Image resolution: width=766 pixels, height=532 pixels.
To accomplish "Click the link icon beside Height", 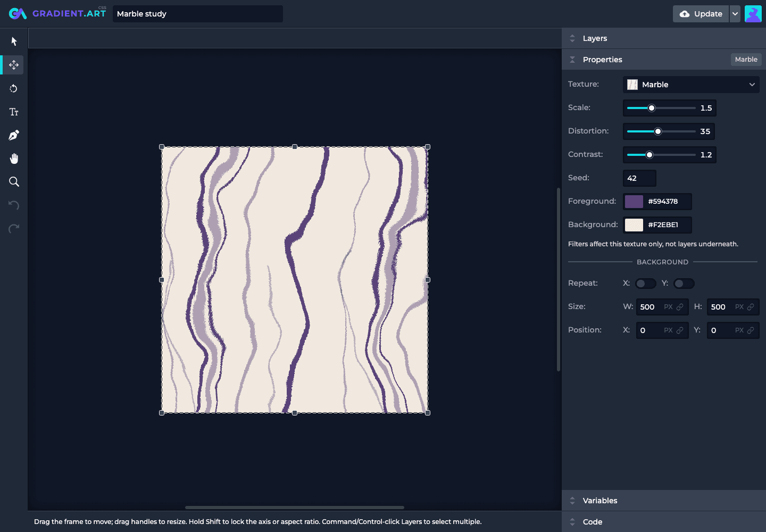I will pos(751,307).
